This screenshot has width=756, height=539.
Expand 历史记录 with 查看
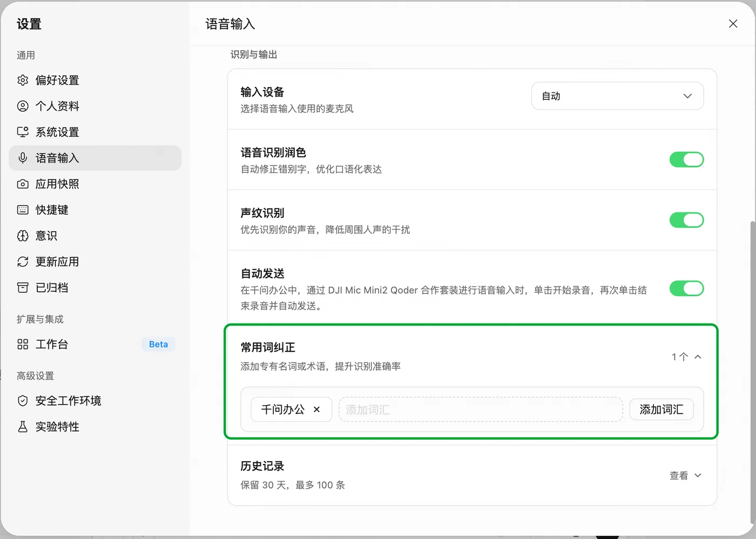685,476
